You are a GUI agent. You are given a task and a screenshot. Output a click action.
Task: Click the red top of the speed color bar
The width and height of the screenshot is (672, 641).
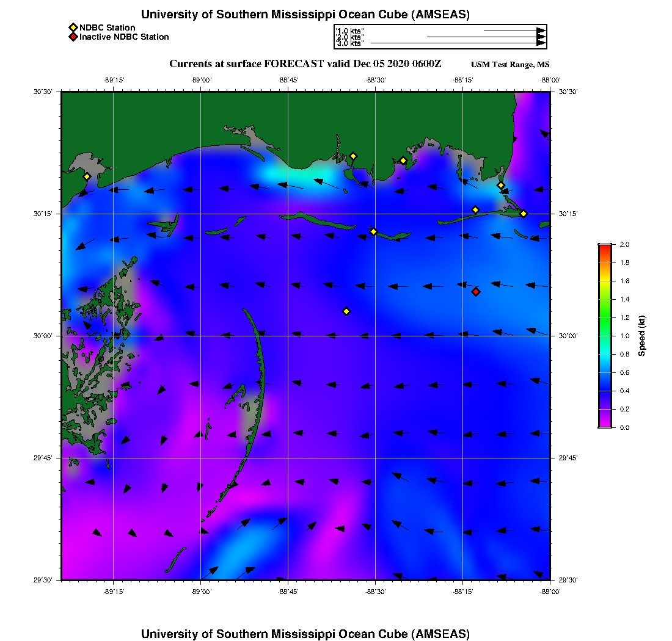point(605,247)
